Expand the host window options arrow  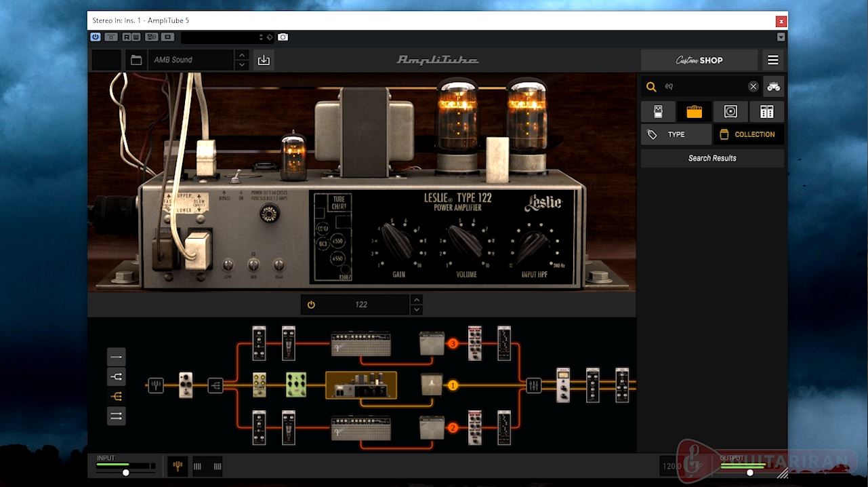click(781, 37)
